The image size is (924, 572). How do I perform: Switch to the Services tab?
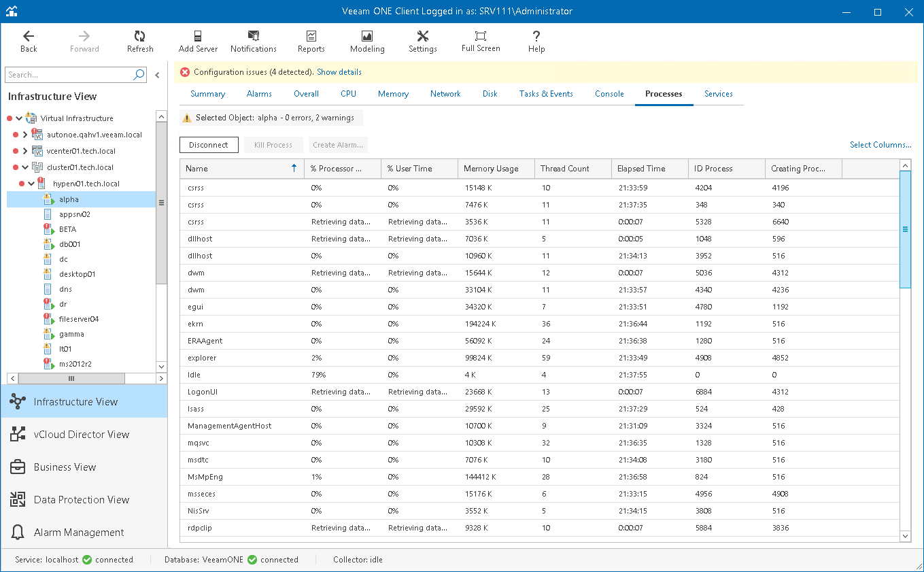718,94
